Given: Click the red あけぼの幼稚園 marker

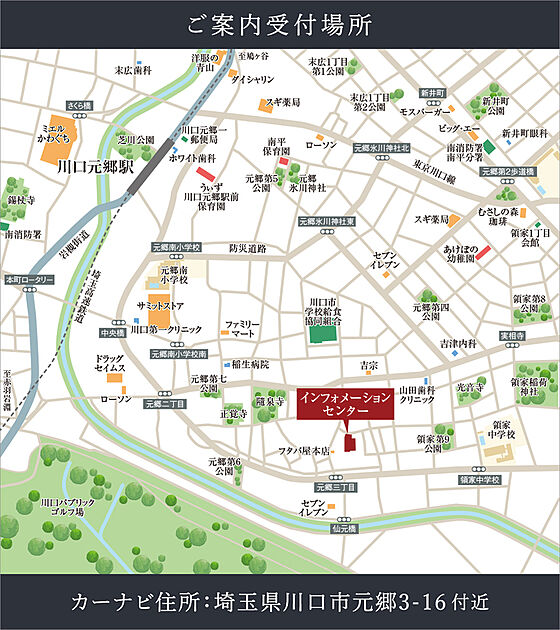Looking at the screenshot, I should [483, 252].
